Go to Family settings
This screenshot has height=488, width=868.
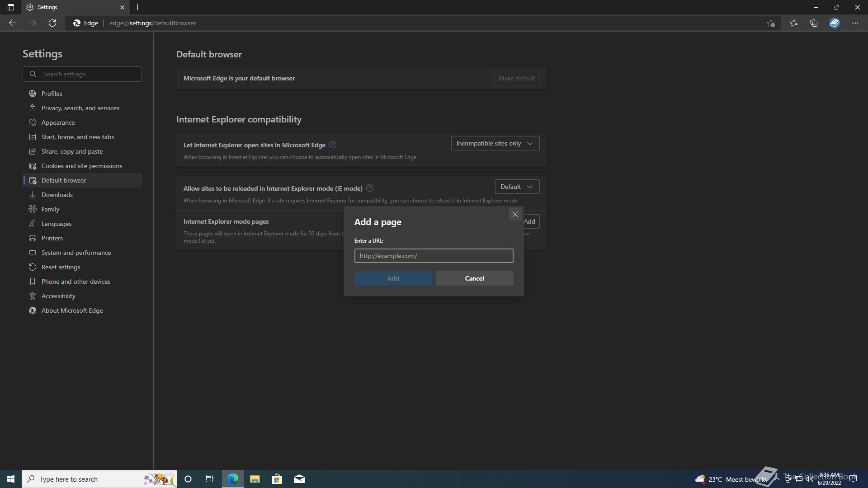pos(82,209)
